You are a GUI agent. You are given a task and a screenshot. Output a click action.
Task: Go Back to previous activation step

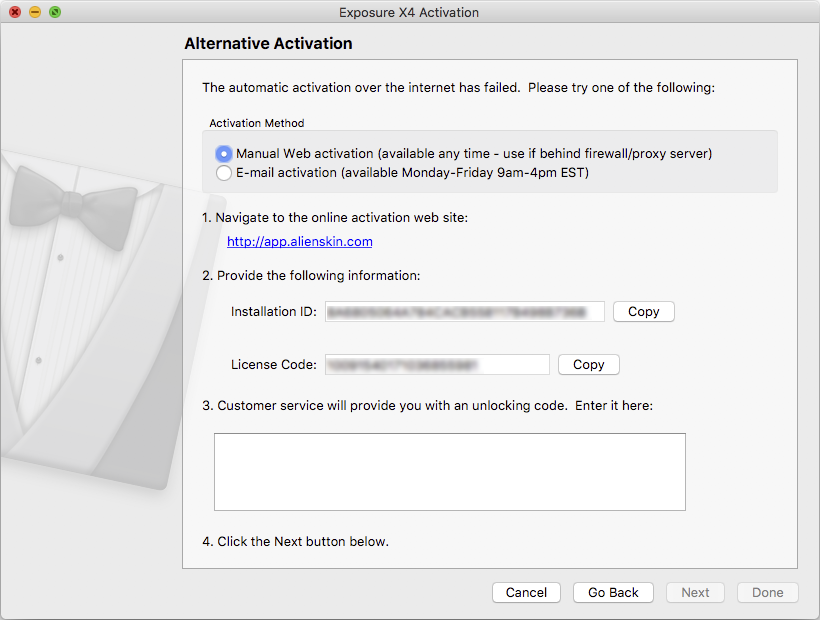(x=613, y=592)
